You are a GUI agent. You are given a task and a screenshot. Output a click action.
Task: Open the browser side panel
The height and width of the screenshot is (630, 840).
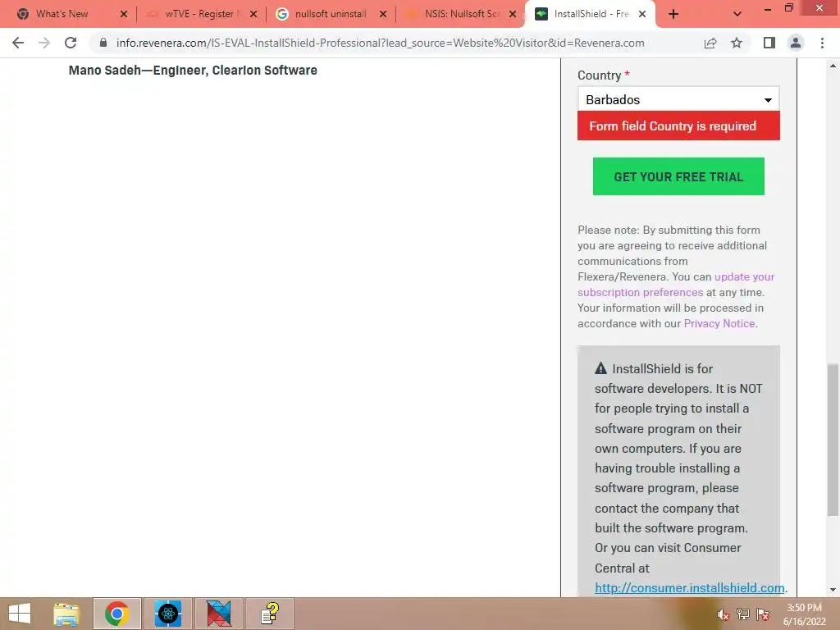tap(769, 43)
